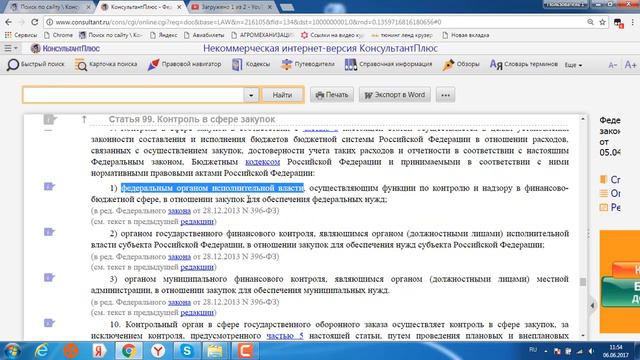Image resolution: width=640 pixels, height=360 pixels.
Task: Select the КонсультантПлюс browser tab
Action: (x=141, y=7)
